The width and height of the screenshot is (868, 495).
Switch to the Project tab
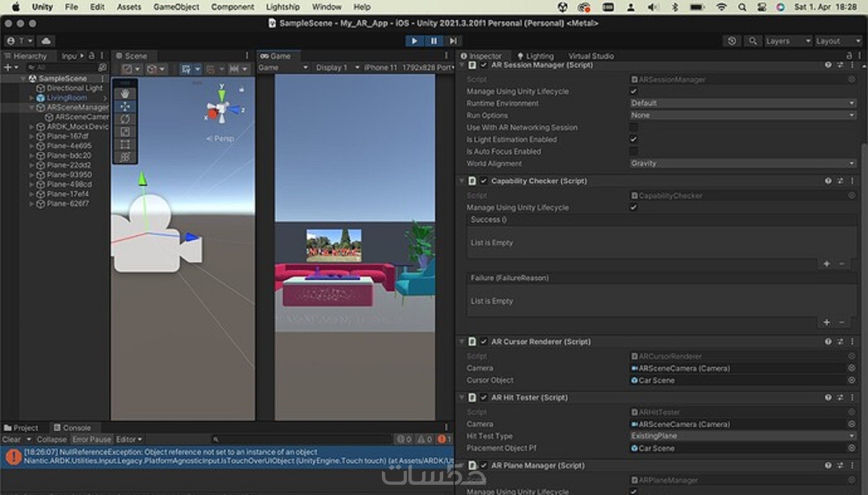21,428
